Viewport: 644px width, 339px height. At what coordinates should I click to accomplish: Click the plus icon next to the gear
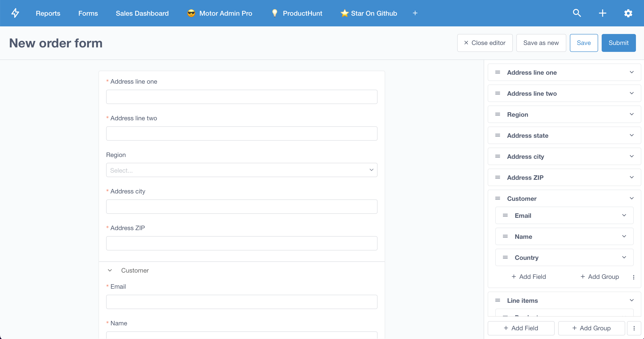pyautogui.click(x=603, y=13)
